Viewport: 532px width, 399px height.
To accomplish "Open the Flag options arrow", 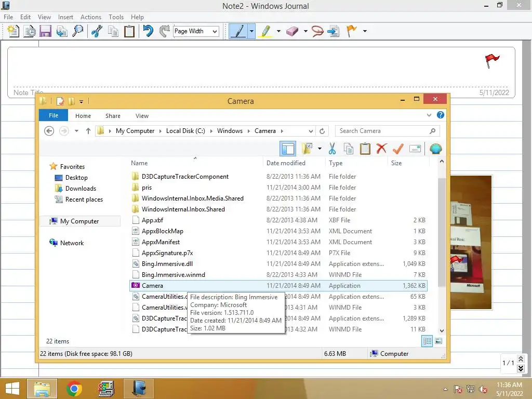I will (x=365, y=31).
